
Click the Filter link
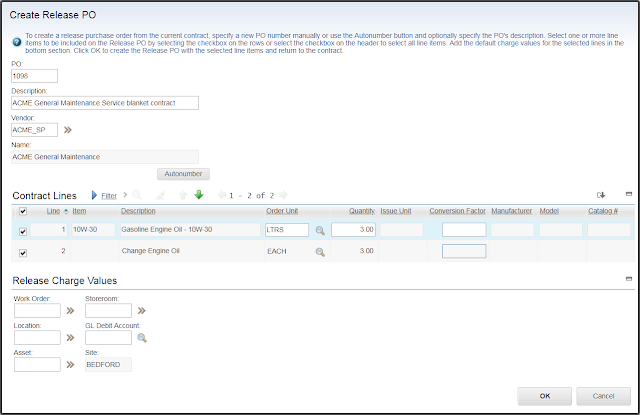[109, 196]
